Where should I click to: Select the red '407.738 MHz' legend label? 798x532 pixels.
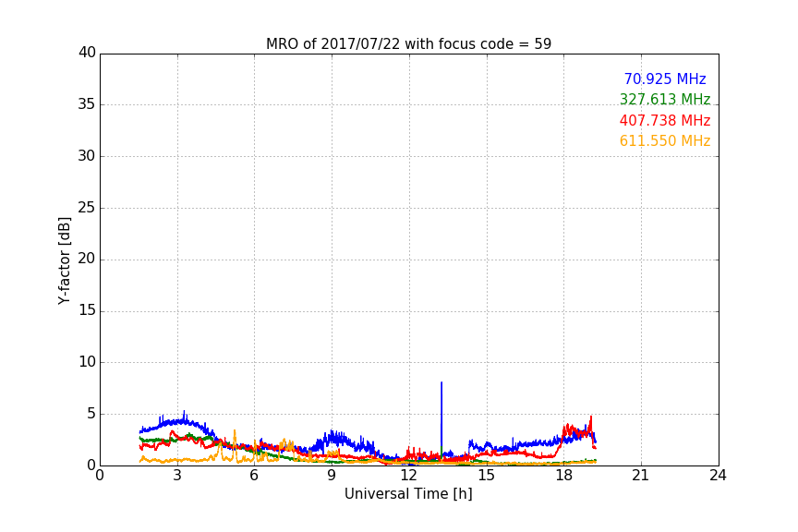(665, 120)
